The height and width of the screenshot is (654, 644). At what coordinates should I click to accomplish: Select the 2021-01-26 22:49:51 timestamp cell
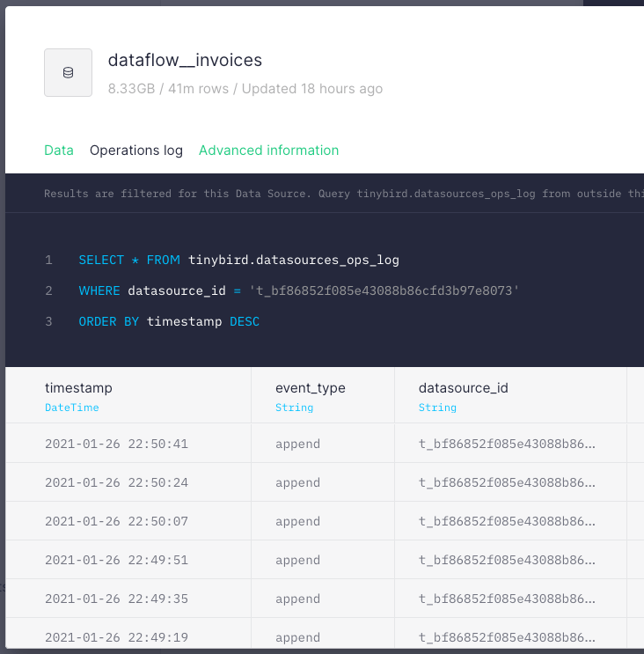pyautogui.click(x=116, y=560)
